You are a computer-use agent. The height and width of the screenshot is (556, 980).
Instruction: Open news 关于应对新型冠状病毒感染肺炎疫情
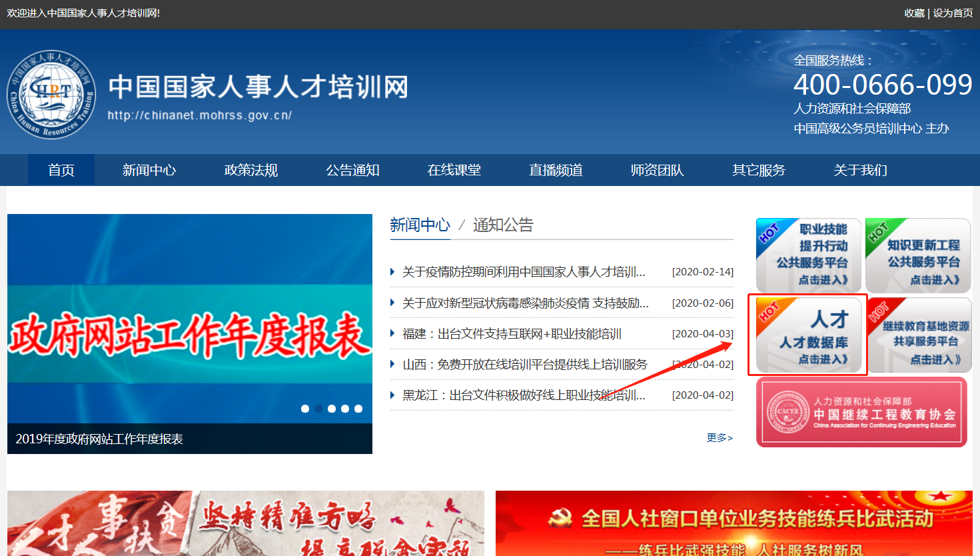(526, 303)
